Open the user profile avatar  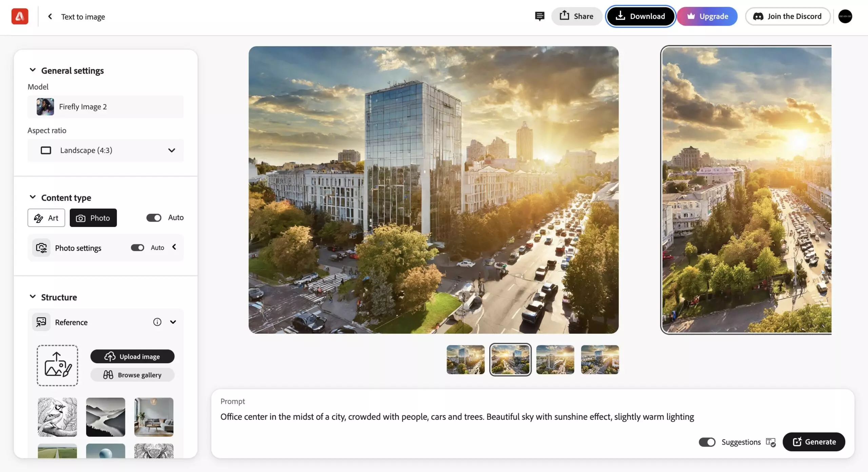(x=845, y=16)
